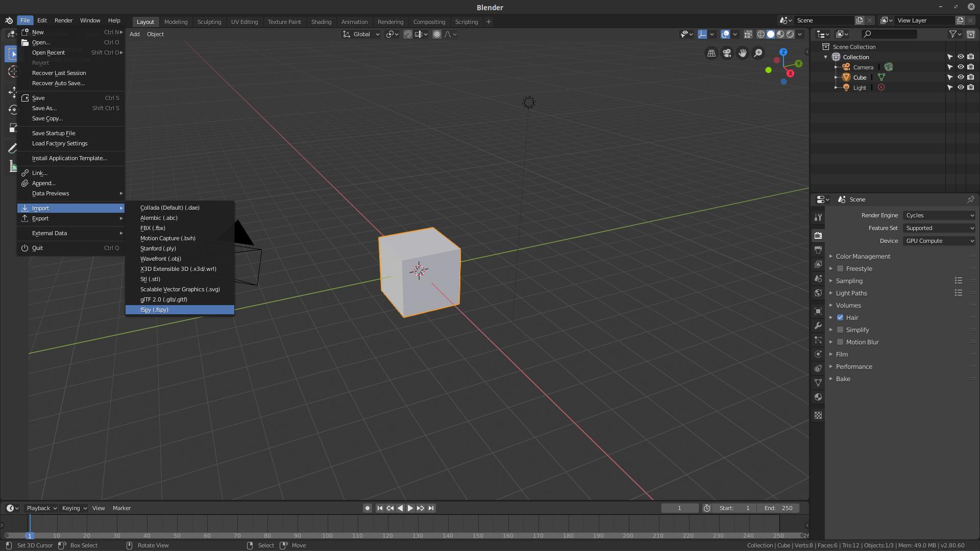Toggle visibility of Camera in outliner
The width and height of the screenshot is (980, 551).
pos(961,67)
